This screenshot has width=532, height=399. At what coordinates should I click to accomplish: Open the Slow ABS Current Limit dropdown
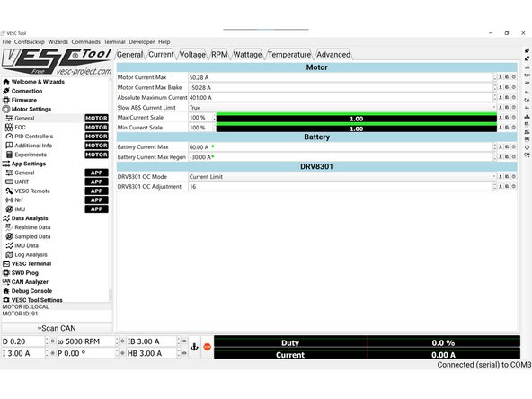342,108
